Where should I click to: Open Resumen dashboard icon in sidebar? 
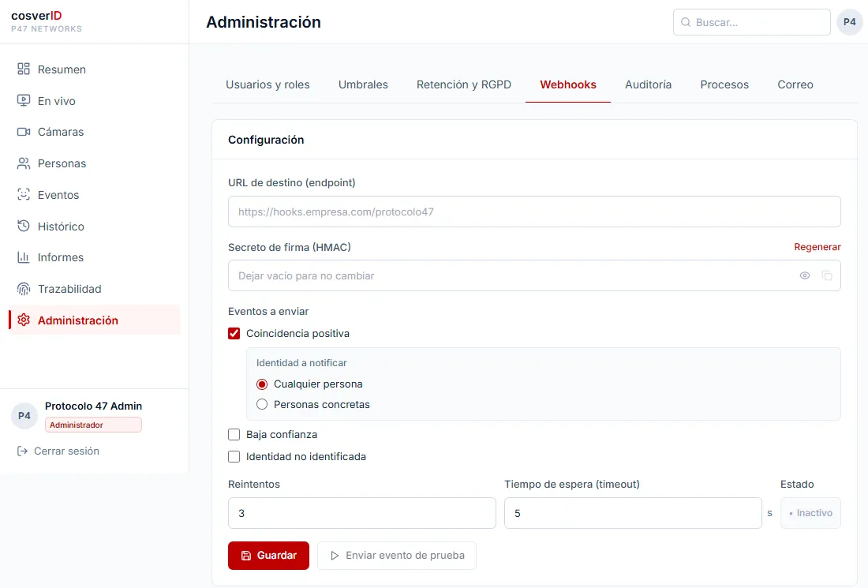(x=23, y=69)
